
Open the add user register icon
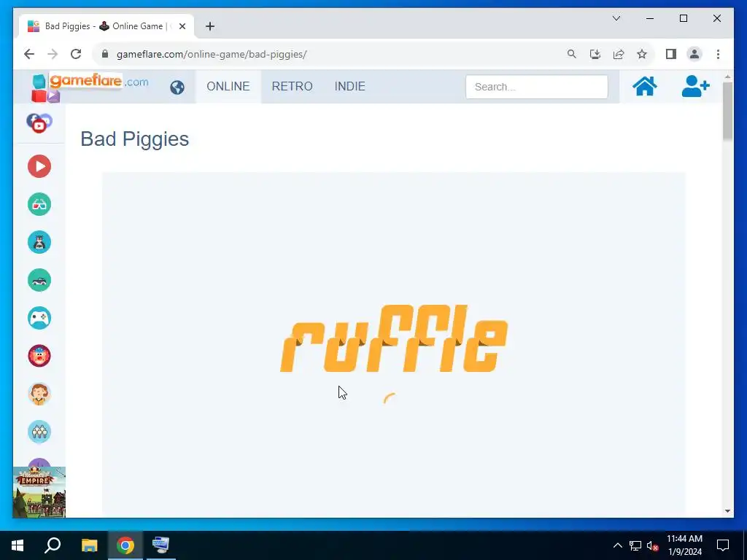click(x=695, y=86)
